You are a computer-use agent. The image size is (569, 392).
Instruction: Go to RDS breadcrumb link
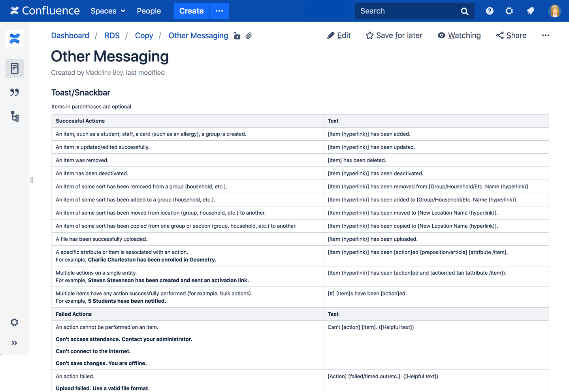(x=112, y=36)
